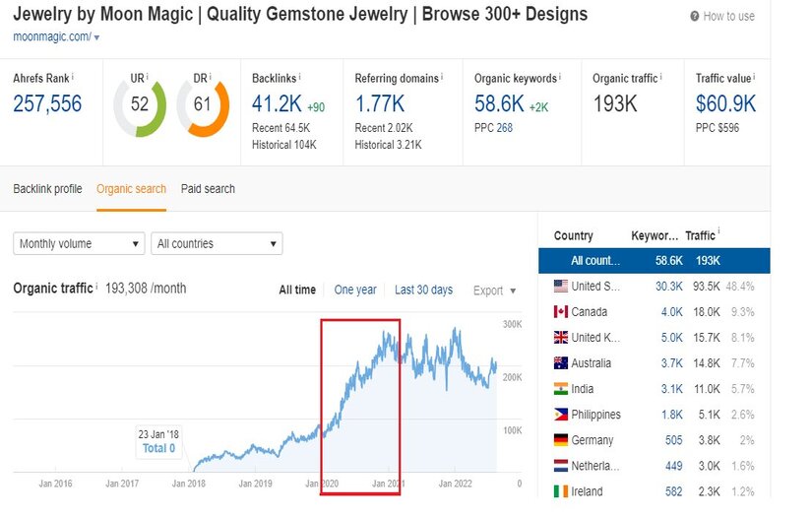Click the info icon next to UR
Viewport: 812px width, 517px height.
[147, 77]
